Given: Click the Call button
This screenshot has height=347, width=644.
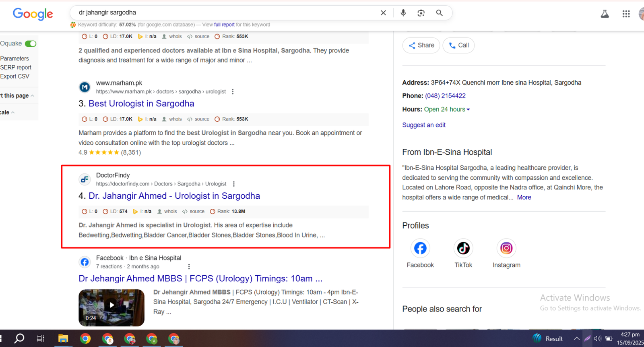Looking at the screenshot, I should click(458, 45).
